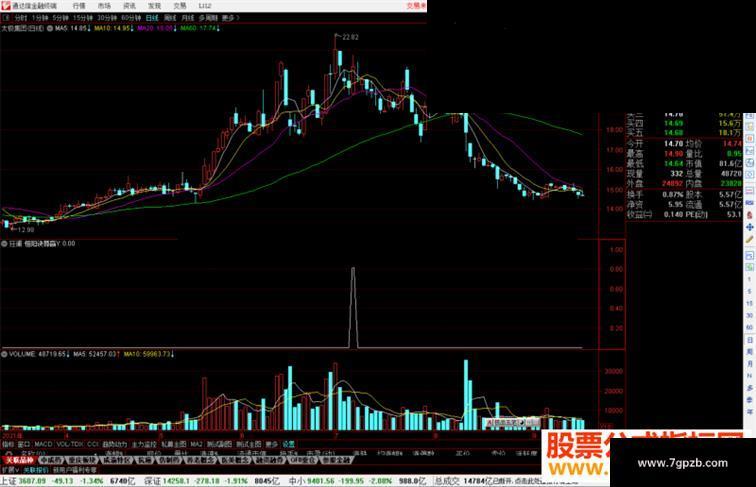Open the 发现 menu
Viewport: 756px width, 487px height.
coord(154,6)
